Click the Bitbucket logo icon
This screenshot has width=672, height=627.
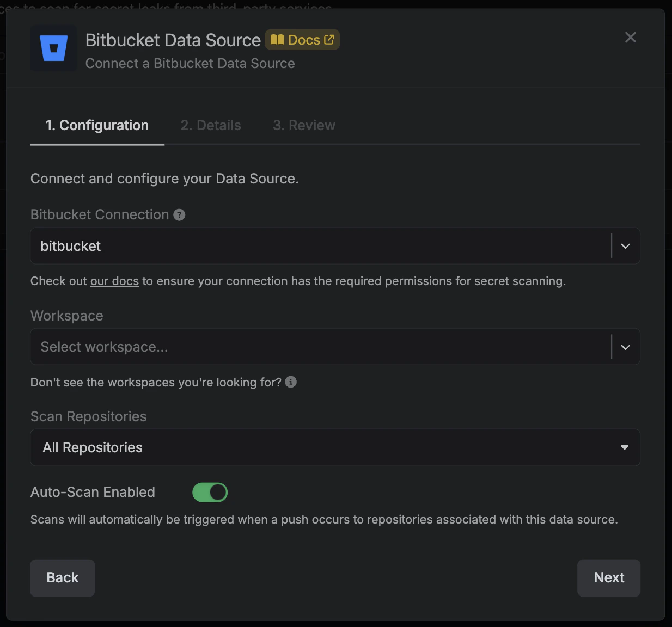click(x=53, y=48)
